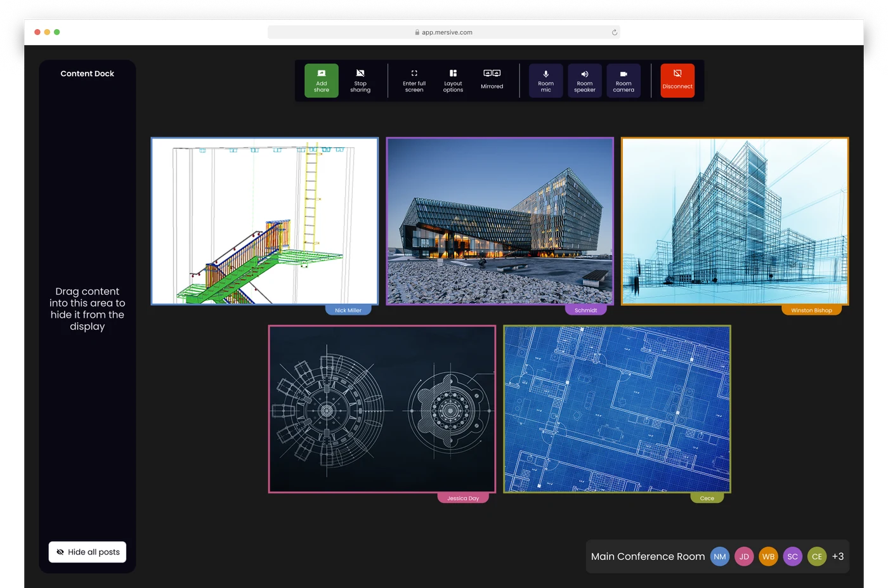The width and height of the screenshot is (888, 588).
Task: Click the Nick Miller name tag
Action: [x=348, y=310]
